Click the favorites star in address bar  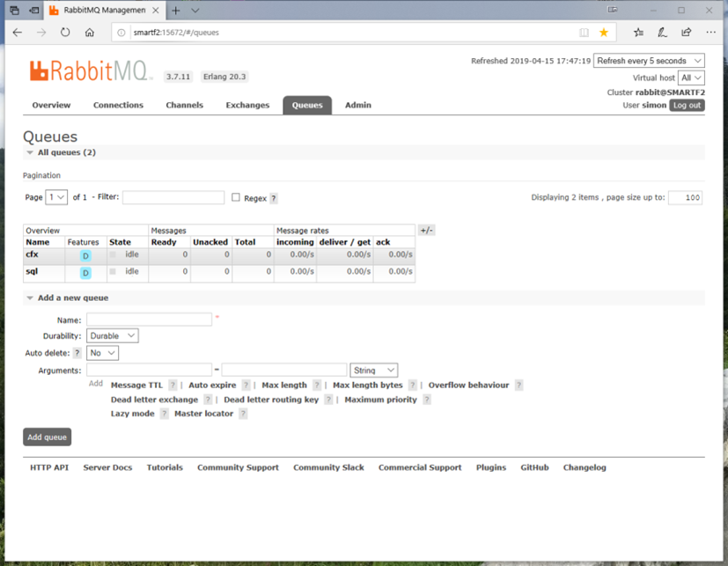(x=604, y=33)
